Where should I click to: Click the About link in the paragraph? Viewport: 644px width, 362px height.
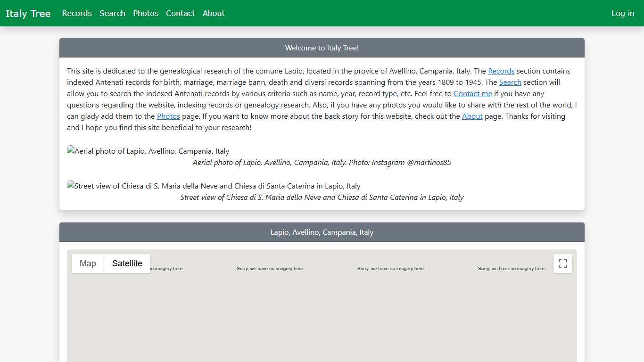tap(472, 116)
